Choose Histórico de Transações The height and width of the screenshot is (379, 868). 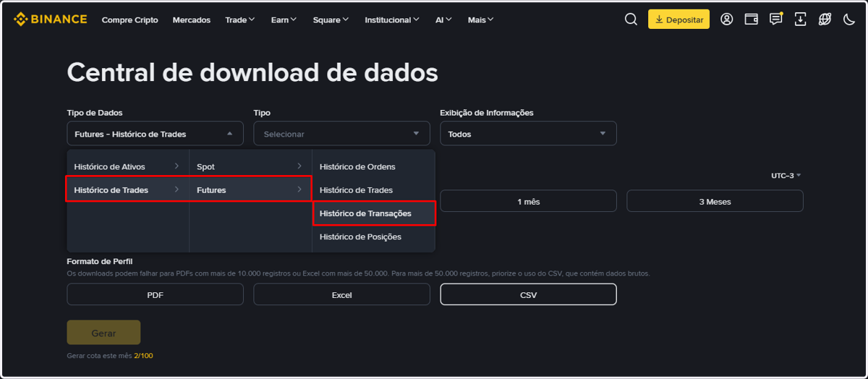coord(373,213)
